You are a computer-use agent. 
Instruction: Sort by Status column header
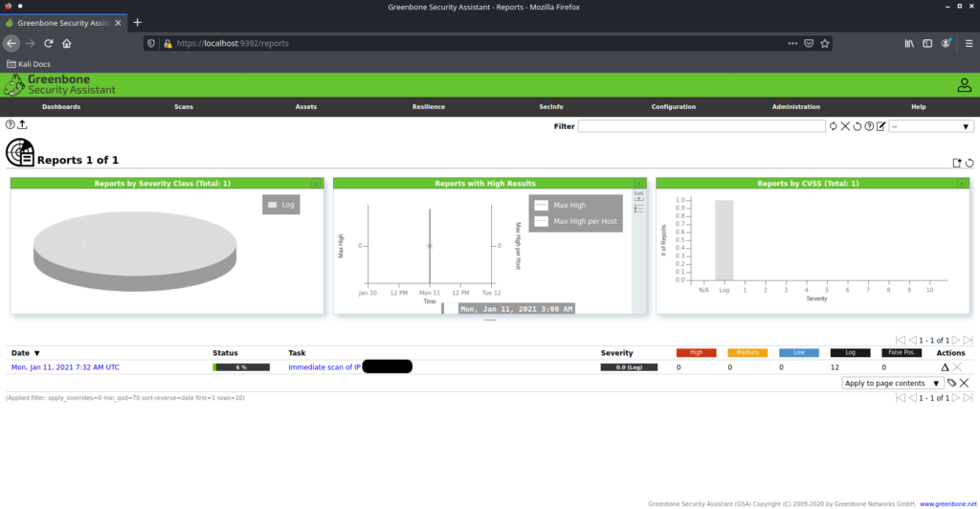tap(225, 353)
